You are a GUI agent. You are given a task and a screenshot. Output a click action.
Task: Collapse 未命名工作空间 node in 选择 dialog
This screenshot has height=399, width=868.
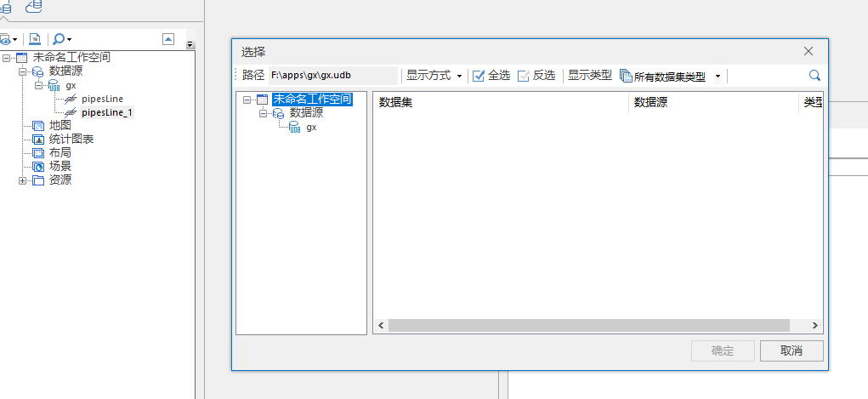tap(247, 100)
